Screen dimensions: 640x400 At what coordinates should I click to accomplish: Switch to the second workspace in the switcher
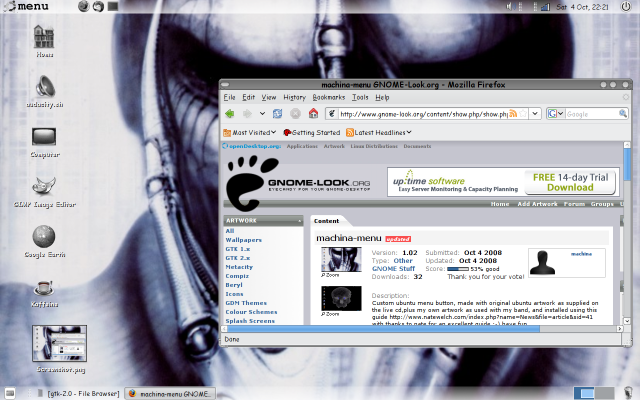tap(604, 393)
